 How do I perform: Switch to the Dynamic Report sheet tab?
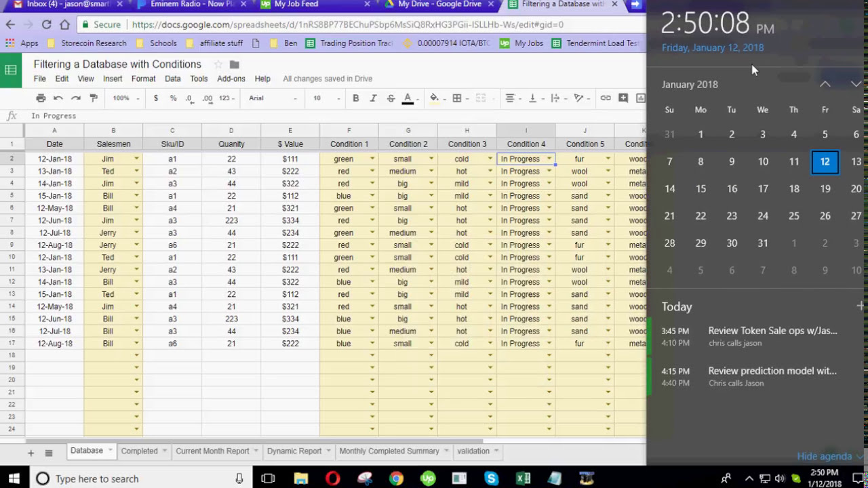tap(294, 451)
